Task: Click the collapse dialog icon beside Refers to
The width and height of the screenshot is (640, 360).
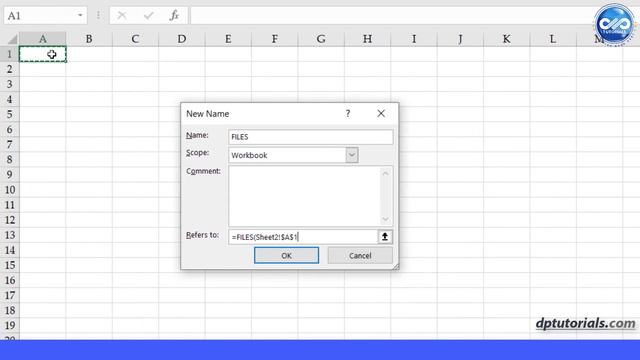Action: [384, 237]
